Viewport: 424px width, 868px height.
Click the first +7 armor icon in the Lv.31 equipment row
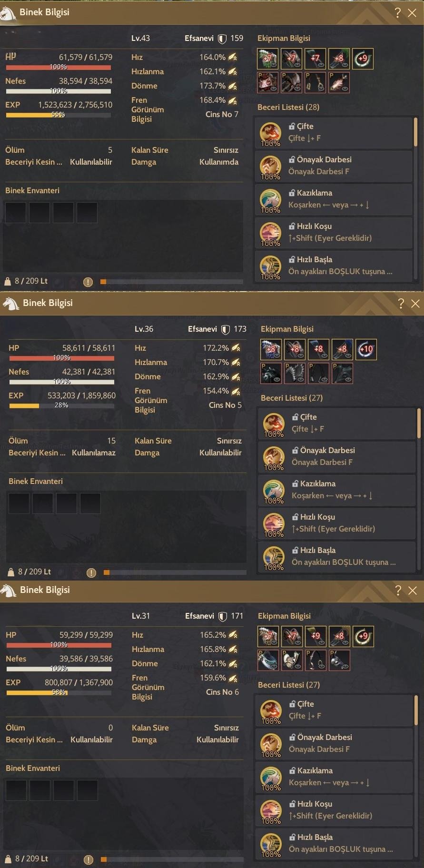point(268,636)
